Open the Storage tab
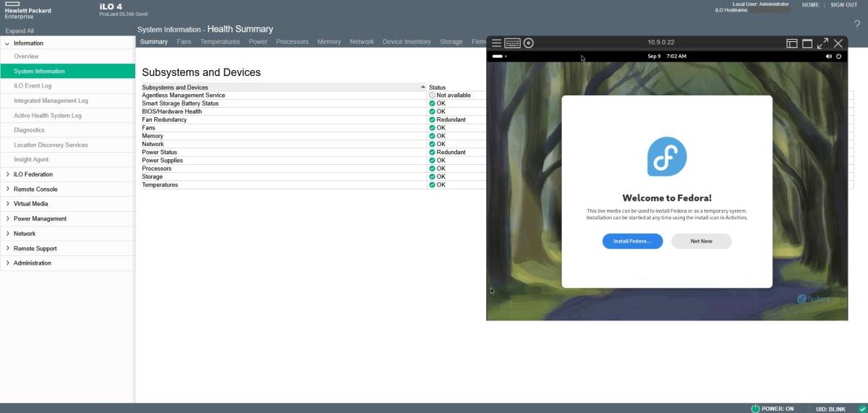This screenshot has height=413, width=868. pos(451,42)
